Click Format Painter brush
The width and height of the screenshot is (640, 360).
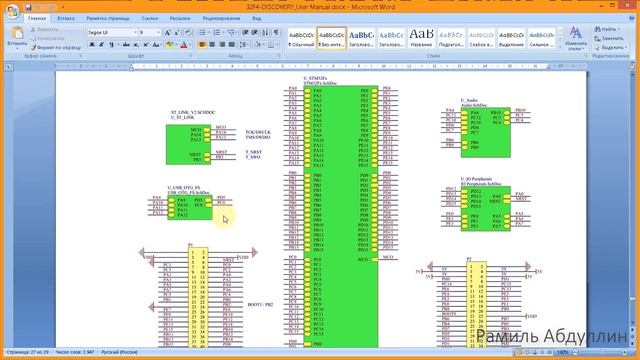pos(56,48)
